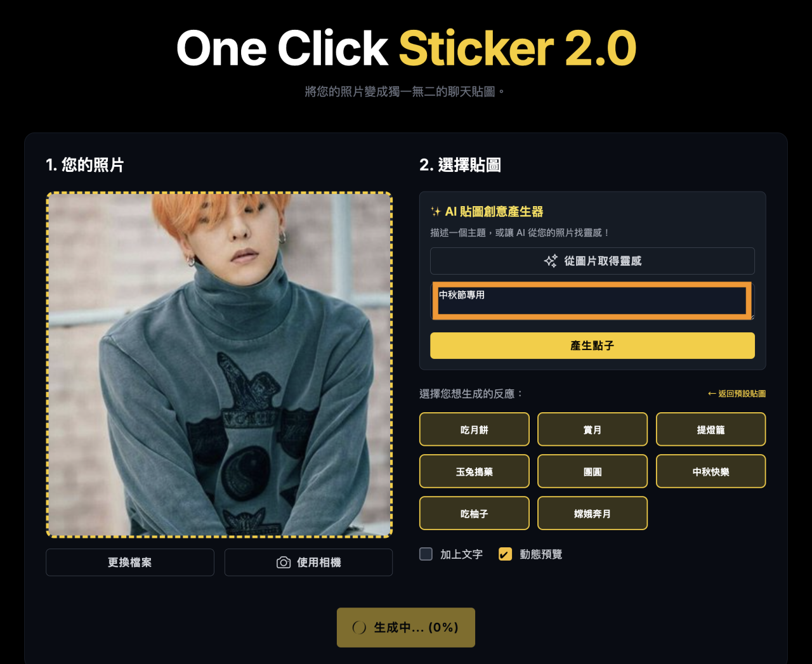Uncheck the 動態預覽 checkbox
This screenshot has height=664, width=812.
[x=505, y=554]
